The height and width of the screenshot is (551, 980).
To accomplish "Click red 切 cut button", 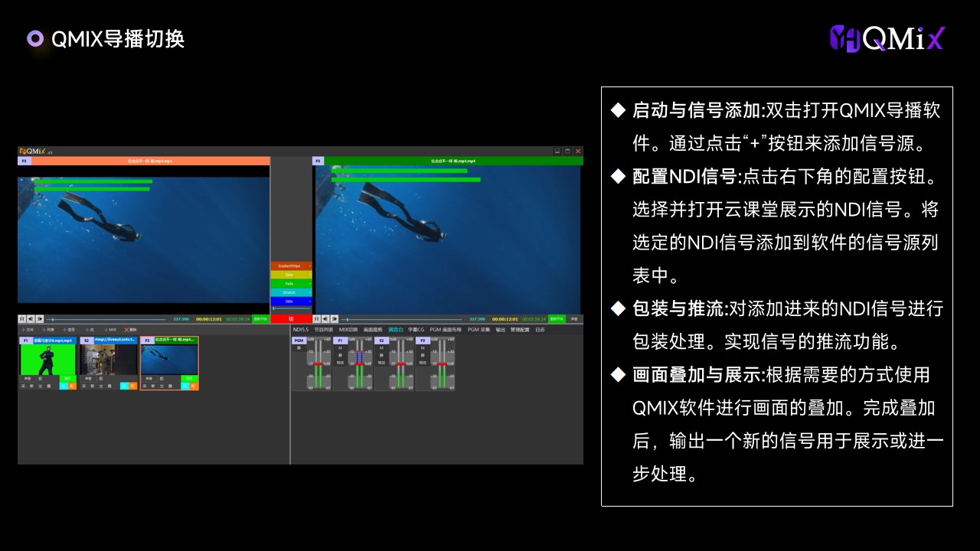I will [x=291, y=318].
